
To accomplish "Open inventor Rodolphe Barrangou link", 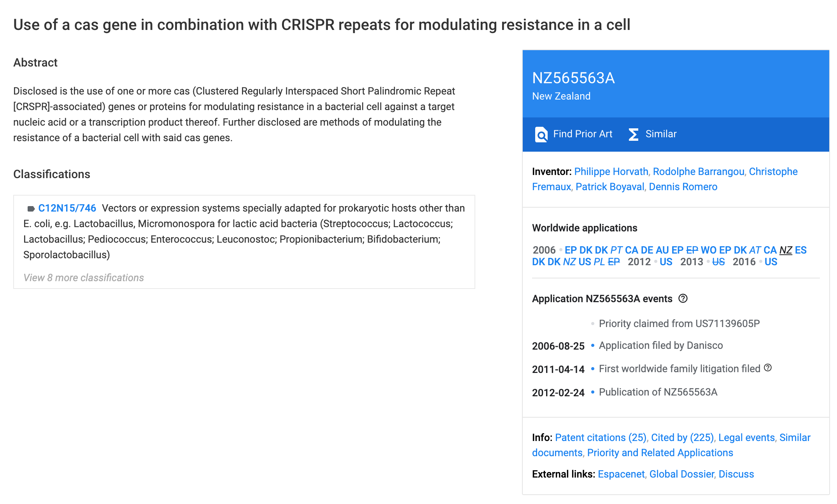I will 699,171.
